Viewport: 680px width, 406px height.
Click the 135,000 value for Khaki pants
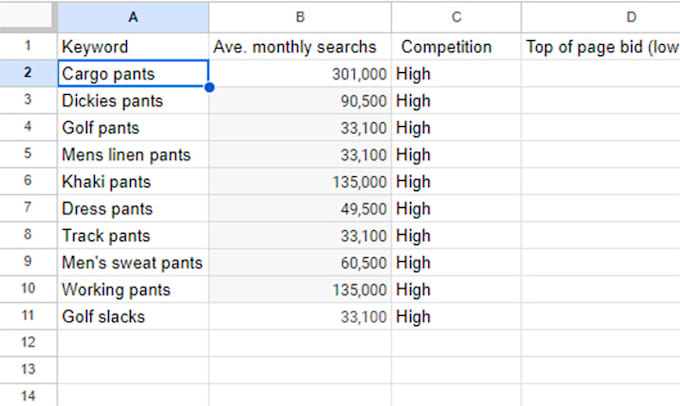tap(300, 181)
